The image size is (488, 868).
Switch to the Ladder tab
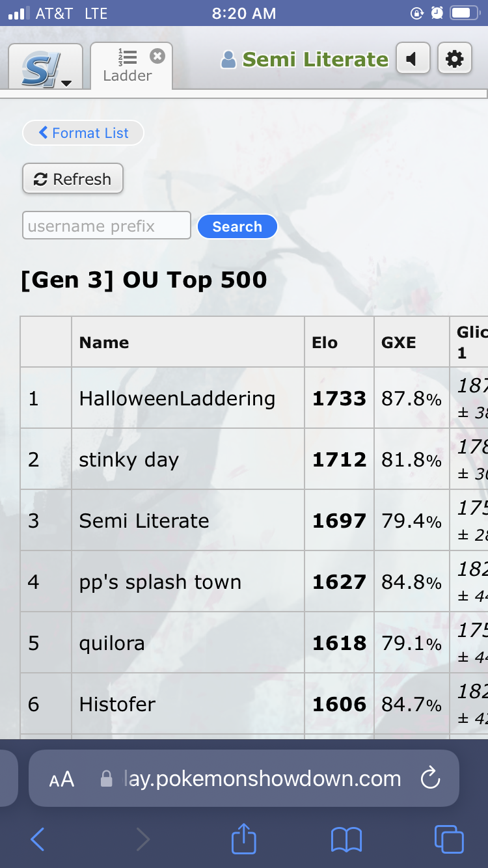pyautogui.click(x=127, y=68)
